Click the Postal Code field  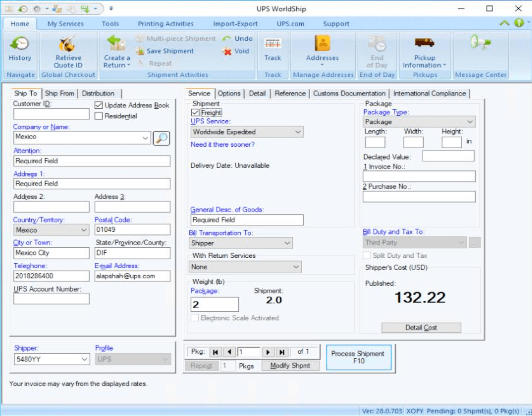(132, 230)
